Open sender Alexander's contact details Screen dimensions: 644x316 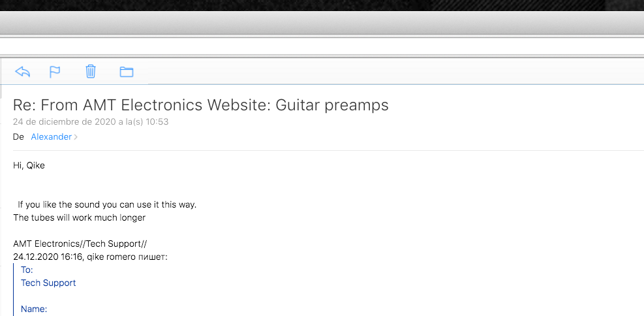(x=52, y=137)
